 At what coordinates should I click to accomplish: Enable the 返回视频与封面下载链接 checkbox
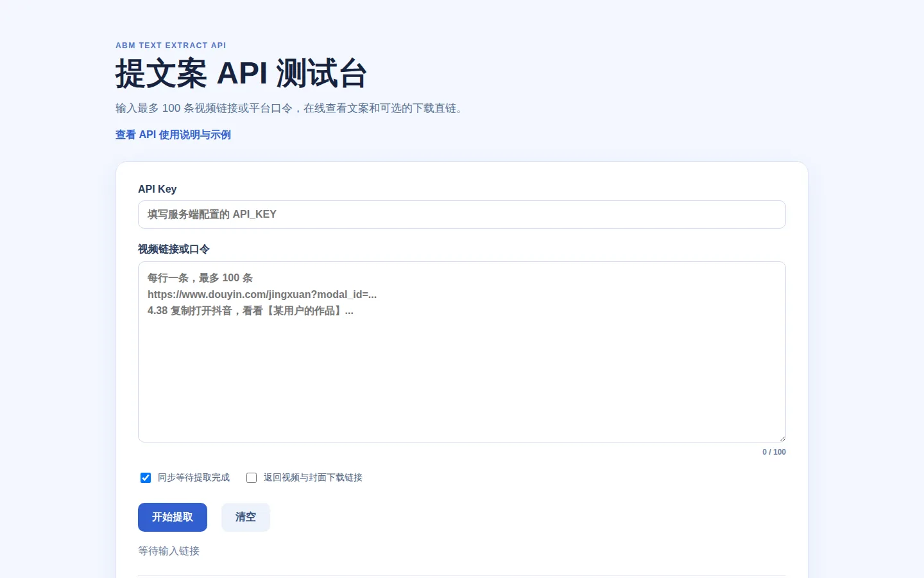(x=252, y=478)
